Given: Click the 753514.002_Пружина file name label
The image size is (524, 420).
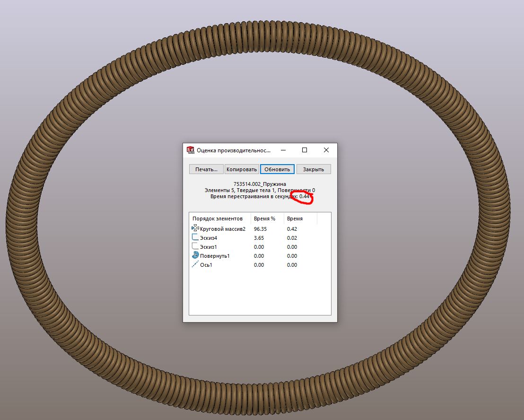Looking at the screenshot, I should 260,184.
